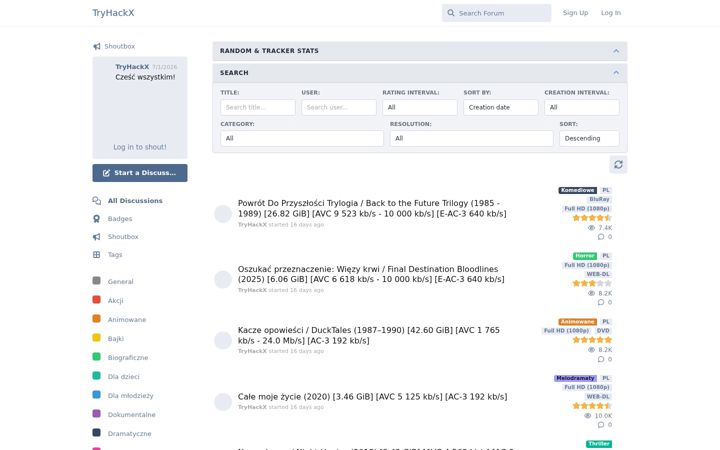This screenshot has width=720, height=450.
Task: Open Powrót Do Przyszłości Trylogia discussion
Action: 372,208
